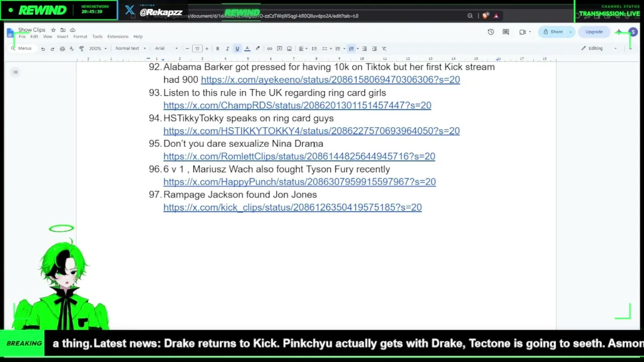
Task: Open the ChampRDS status link
Action: pos(297,105)
